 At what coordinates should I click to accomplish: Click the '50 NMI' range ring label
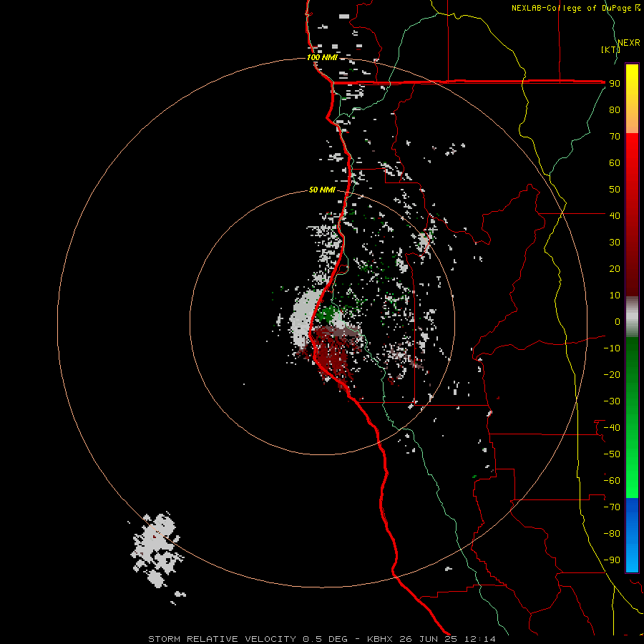(x=322, y=190)
